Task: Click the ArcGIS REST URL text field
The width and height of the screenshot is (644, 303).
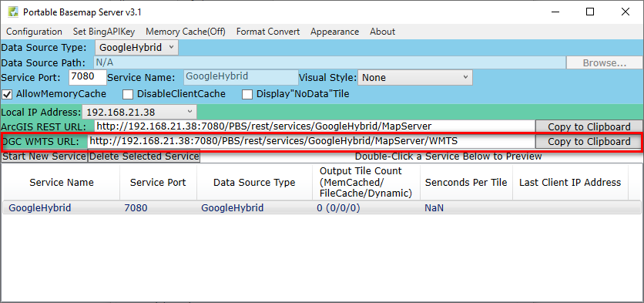Action: coord(314,126)
